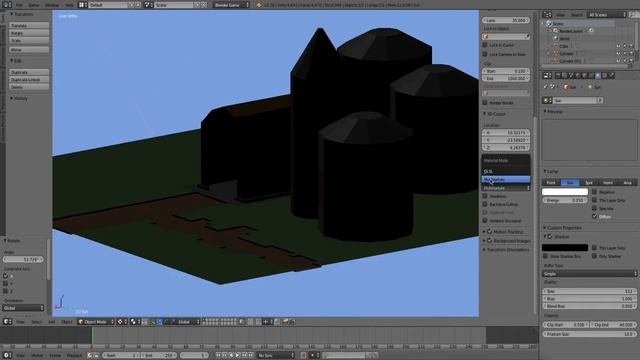This screenshot has width=640, height=360.
Task: Edit the Start frame field
Action: (x=121, y=356)
